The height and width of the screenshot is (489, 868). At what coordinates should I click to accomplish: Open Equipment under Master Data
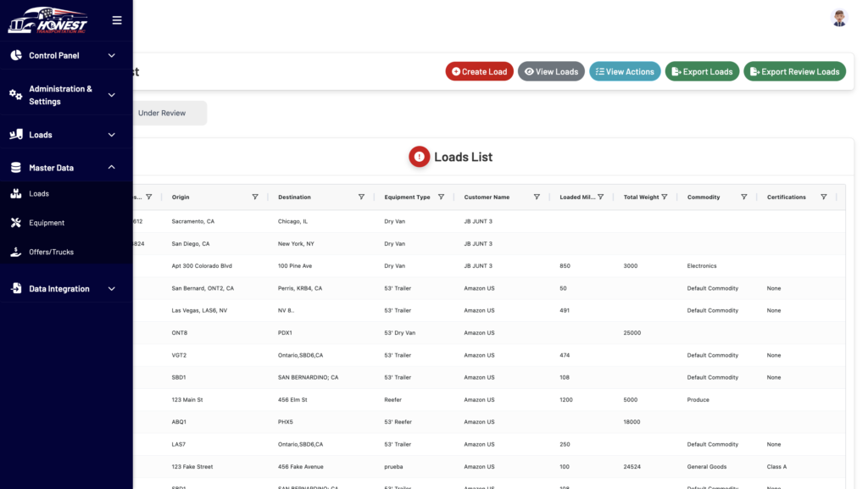tap(47, 223)
